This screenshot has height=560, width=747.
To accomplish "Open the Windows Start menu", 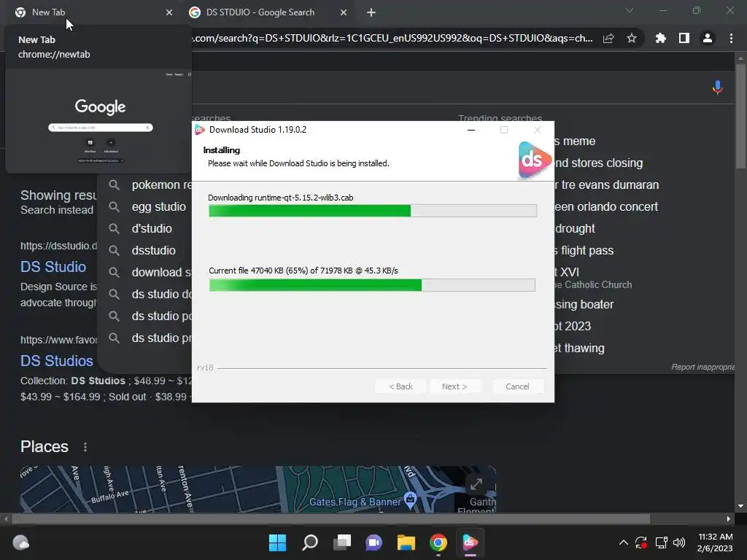I will [277, 542].
